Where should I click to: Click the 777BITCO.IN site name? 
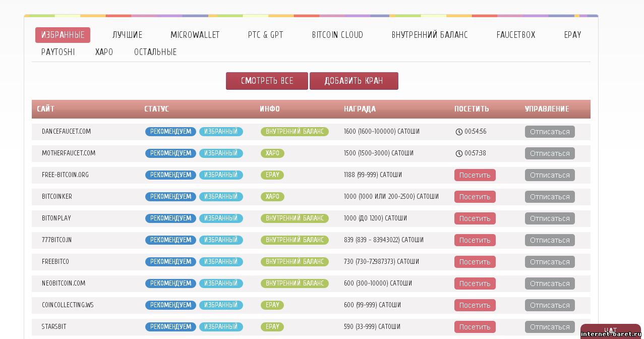point(56,240)
